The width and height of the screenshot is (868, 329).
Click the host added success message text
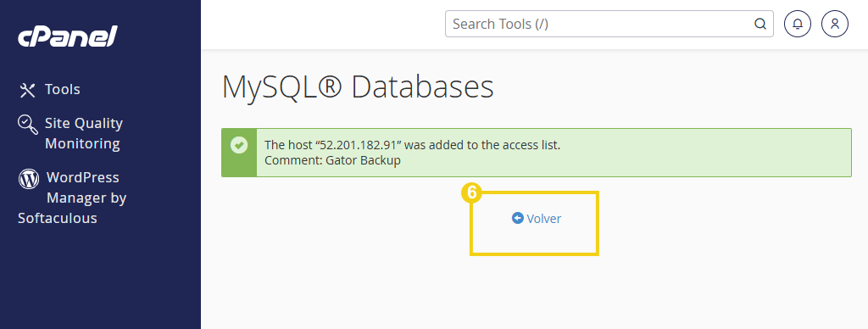point(413,145)
